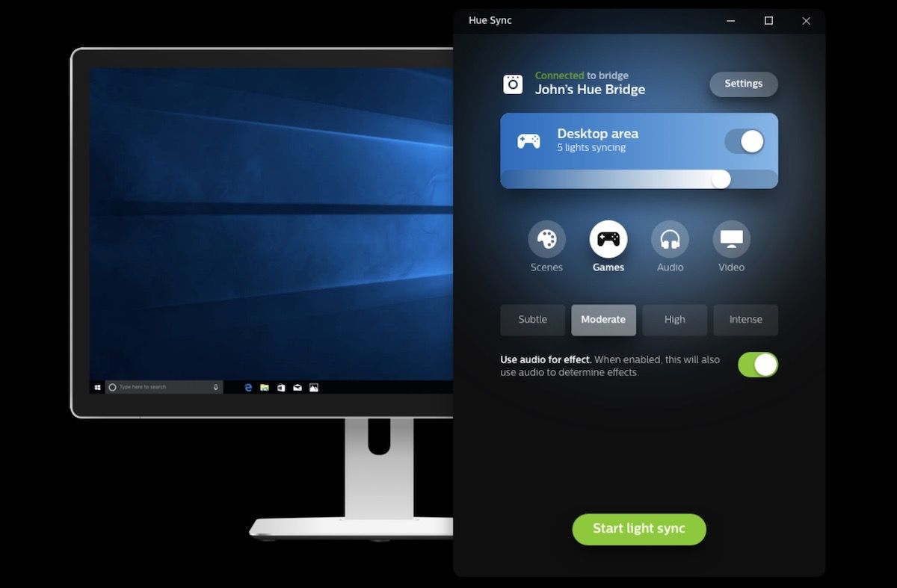Image resolution: width=897 pixels, height=588 pixels.
Task: Click the Hue Bridge device icon
Action: coord(513,84)
